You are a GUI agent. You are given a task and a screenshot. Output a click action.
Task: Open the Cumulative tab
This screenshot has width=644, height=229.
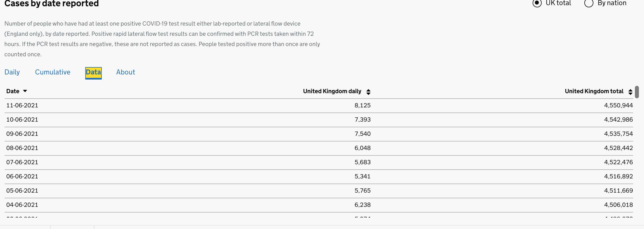point(53,72)
